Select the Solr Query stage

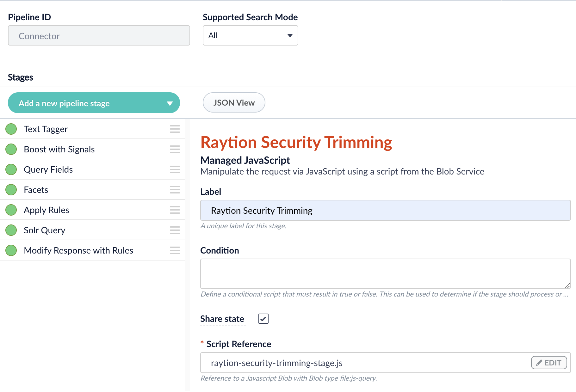click(x=44, y=230)
